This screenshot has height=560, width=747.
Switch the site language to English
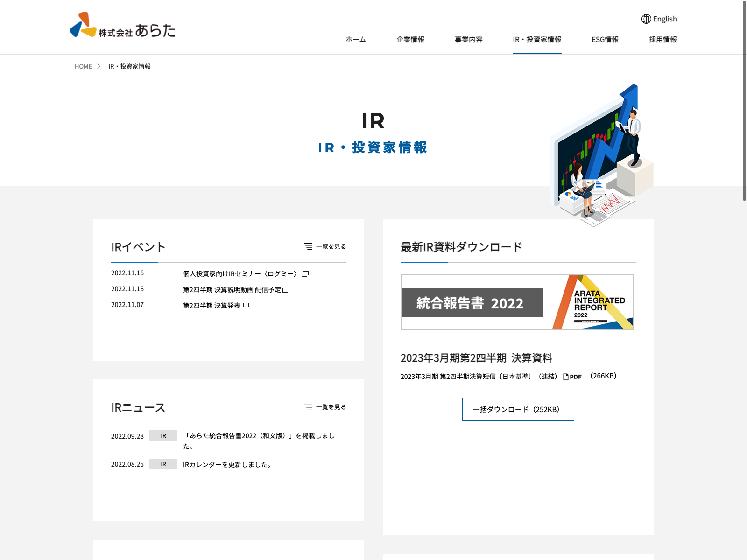click(664, 19)
